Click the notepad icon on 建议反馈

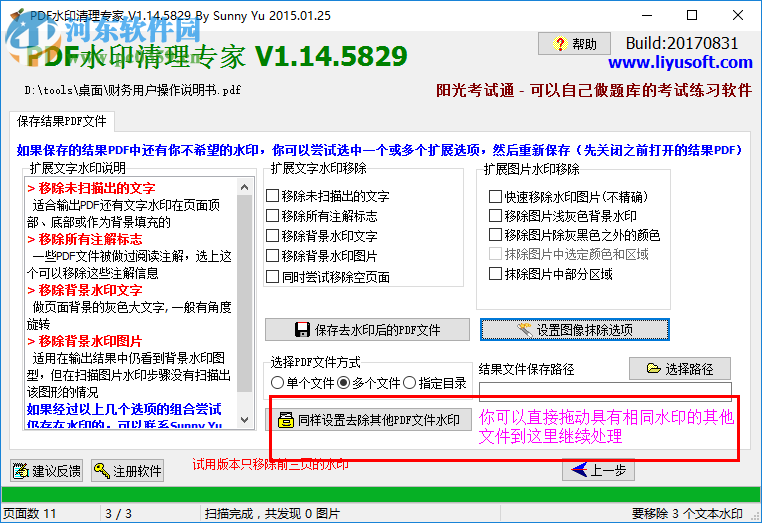pyautogui.click(x=21, y=471)
